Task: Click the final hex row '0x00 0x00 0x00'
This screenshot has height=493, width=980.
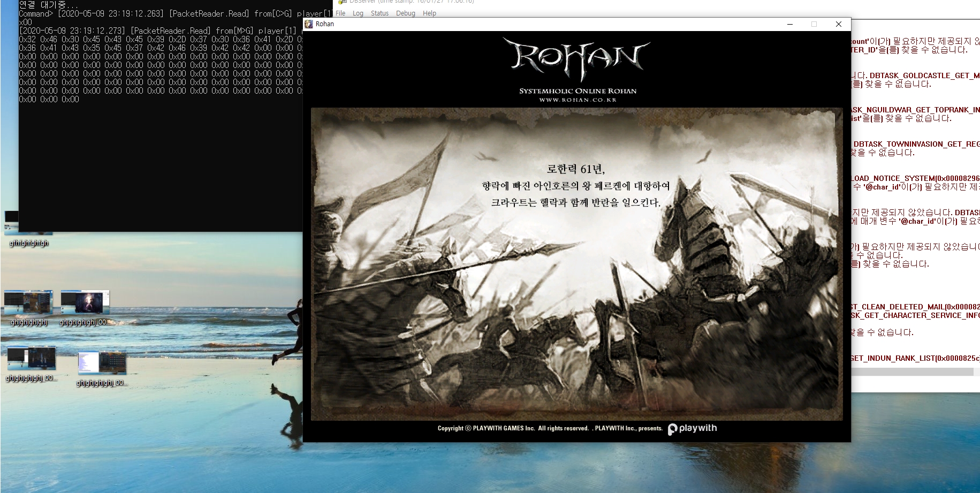Action: [x=49, y=100]
